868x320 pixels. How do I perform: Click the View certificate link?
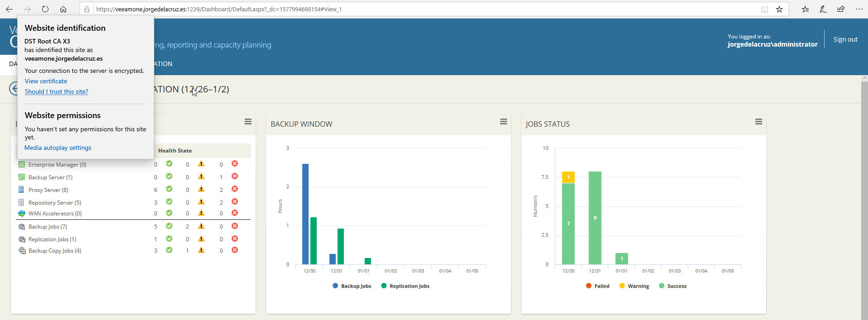(x=46, y=81)
